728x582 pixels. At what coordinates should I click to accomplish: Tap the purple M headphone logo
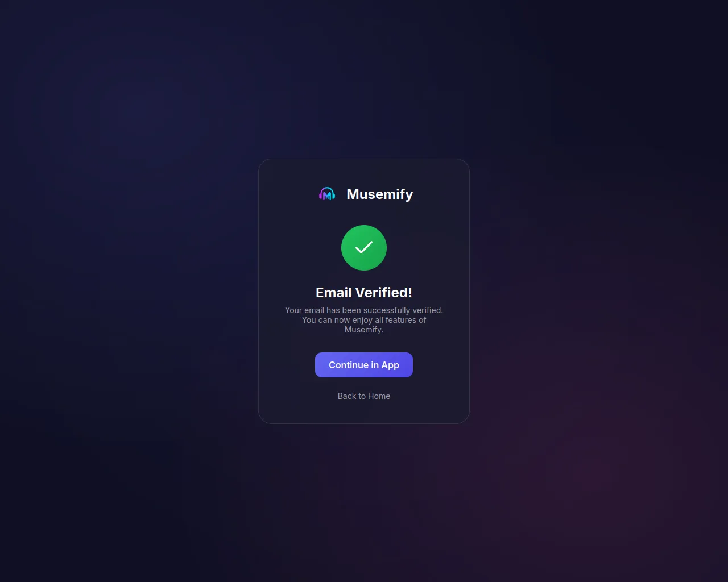[x=326, y=194]
